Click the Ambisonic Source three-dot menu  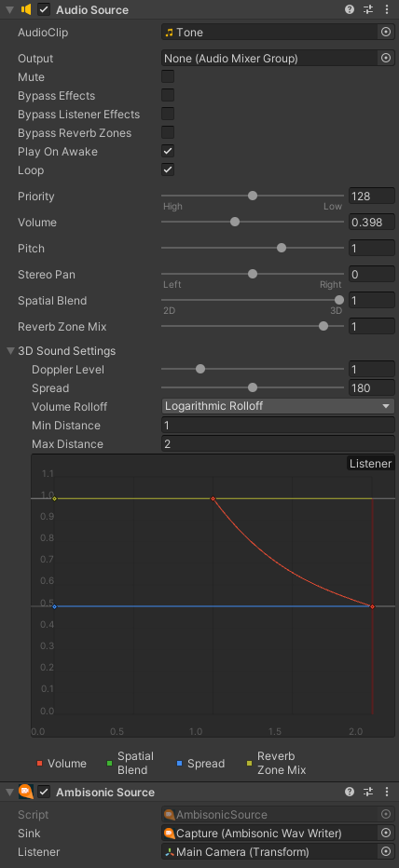(387, 792)
